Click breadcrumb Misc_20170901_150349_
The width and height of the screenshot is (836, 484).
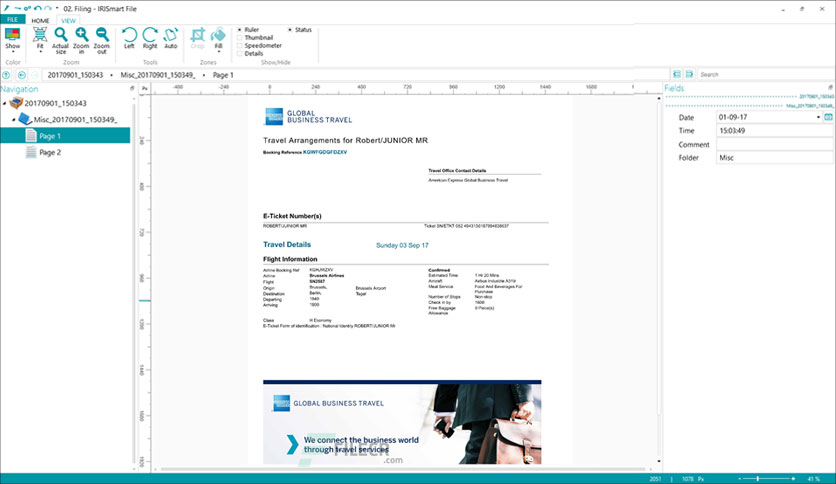158,75
